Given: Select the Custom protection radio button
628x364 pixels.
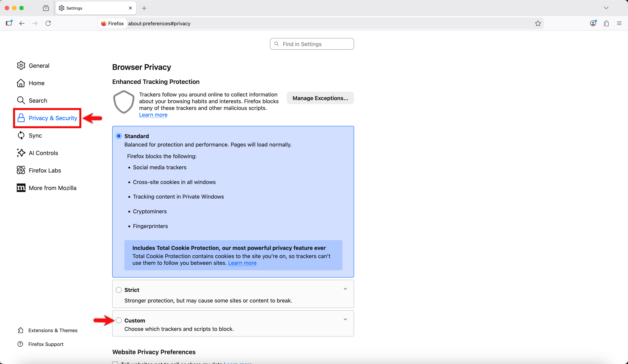Looking at the screenshot, I should click(x=119, y=320).
